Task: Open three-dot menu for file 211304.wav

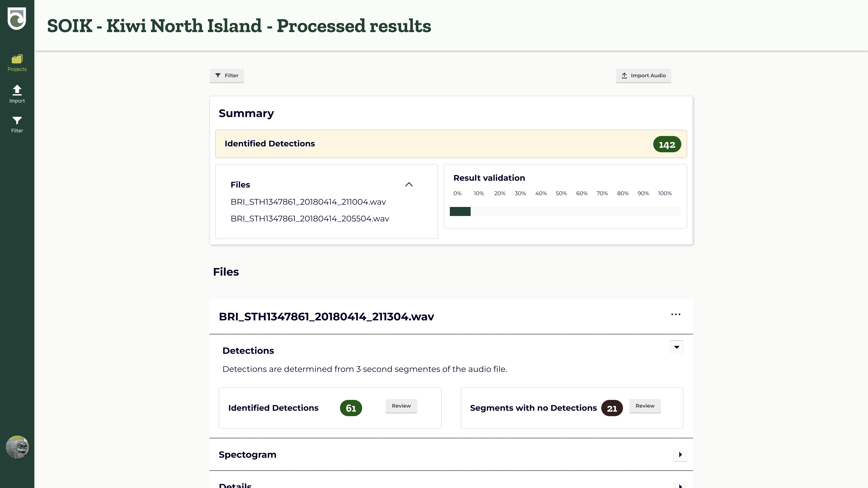Action: pos(676,314)
